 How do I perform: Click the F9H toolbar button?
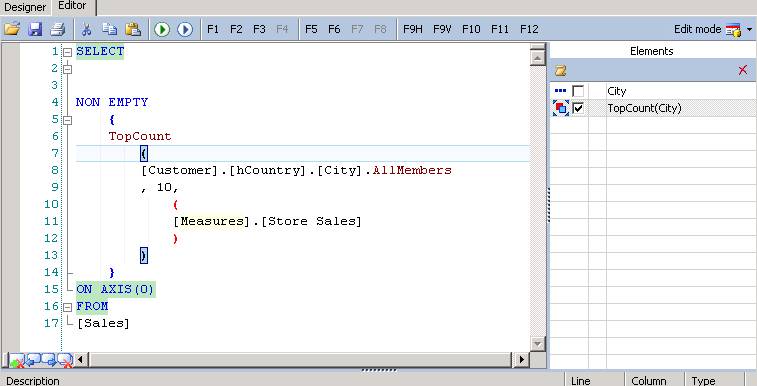(413, 29)
